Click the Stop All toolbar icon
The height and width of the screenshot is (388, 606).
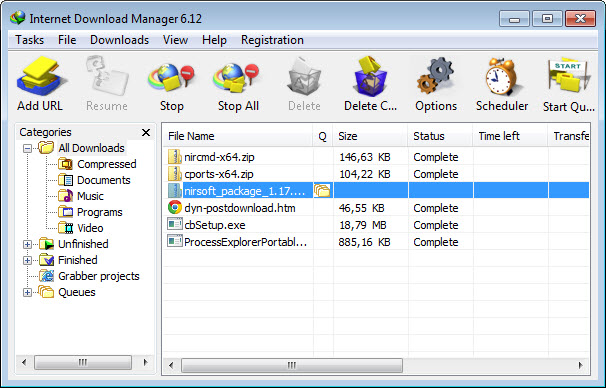pos(237,77)
